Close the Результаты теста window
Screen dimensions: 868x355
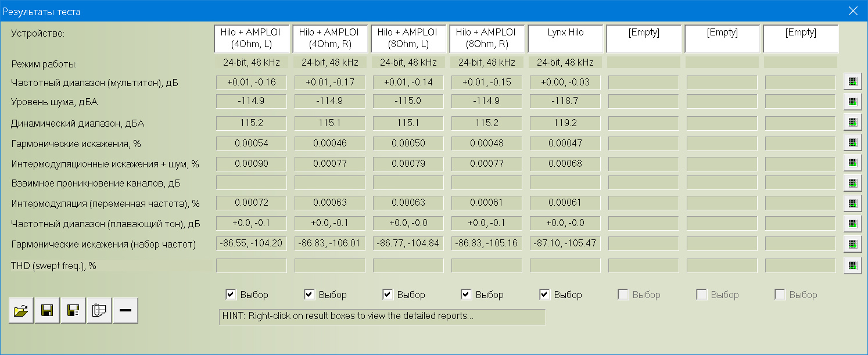tap(853, 11)
